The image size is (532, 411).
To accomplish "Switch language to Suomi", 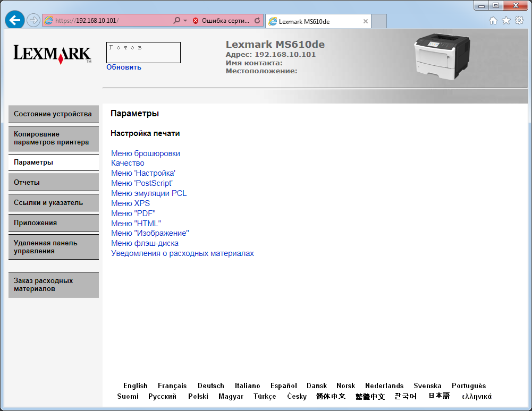I will coord(128,397).
